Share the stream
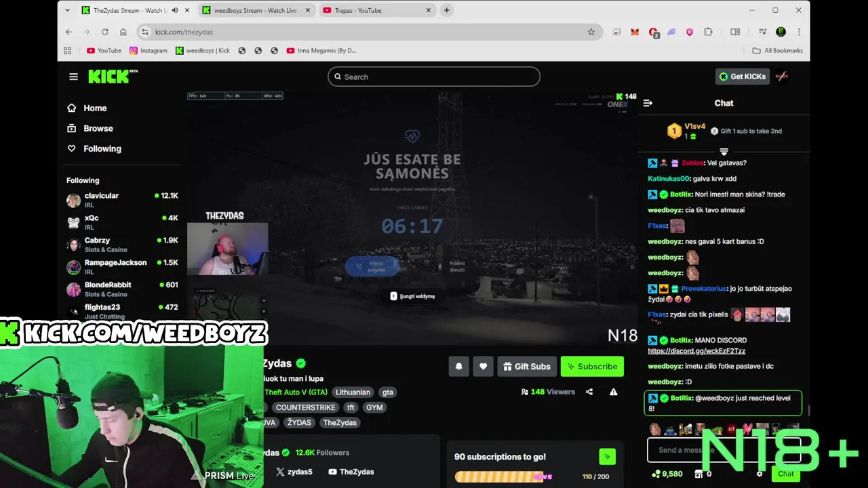Screen dimensions: 868x488 (x=589, y=392)
